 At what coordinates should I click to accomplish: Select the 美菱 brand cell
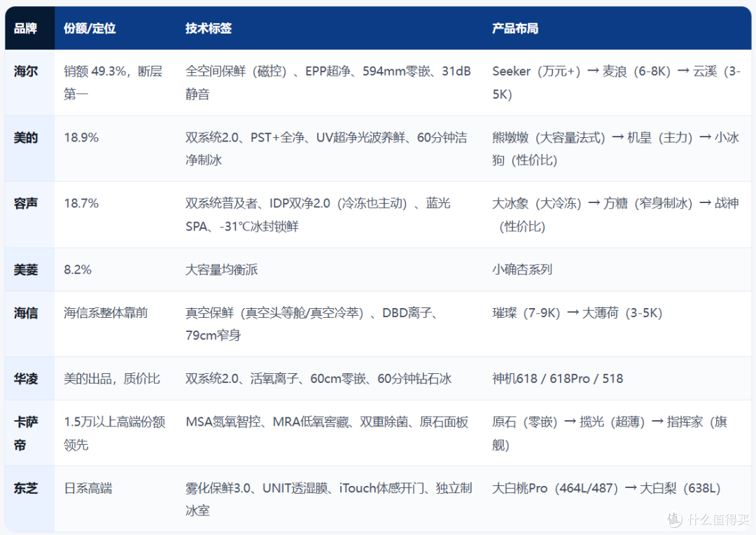click(29, 269)
